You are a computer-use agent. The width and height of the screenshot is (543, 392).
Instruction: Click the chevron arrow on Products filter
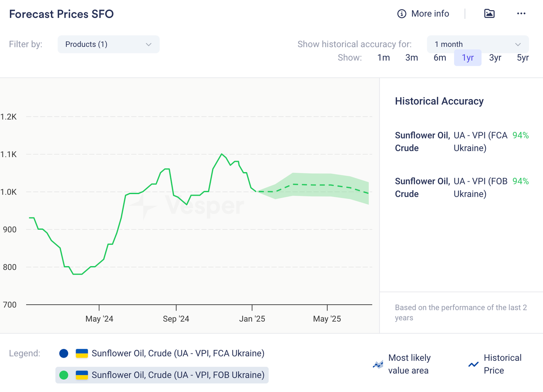click(148, 44)
